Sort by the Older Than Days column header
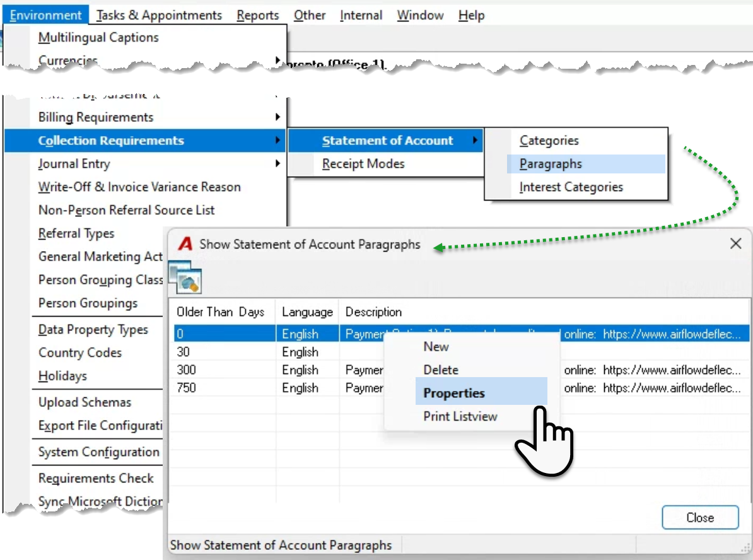Screen dimensions: 753x560 point(223,312)
